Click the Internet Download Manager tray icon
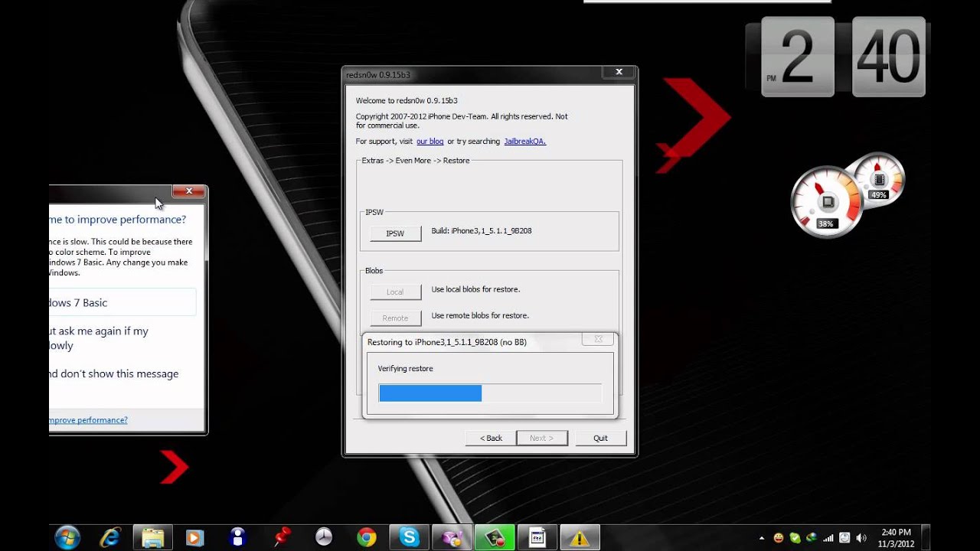980x551 pixels. pyautogui.click(x=811, y=538)
